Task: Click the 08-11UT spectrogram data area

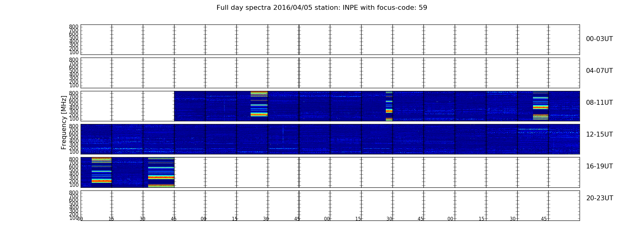Action: point(377,106)
